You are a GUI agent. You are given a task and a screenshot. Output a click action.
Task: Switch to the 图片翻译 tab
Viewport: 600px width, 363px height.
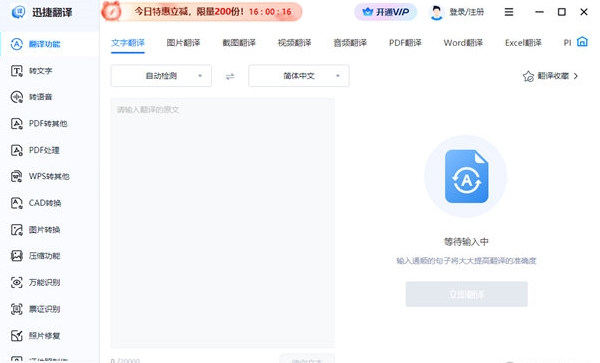coord(183,43)
